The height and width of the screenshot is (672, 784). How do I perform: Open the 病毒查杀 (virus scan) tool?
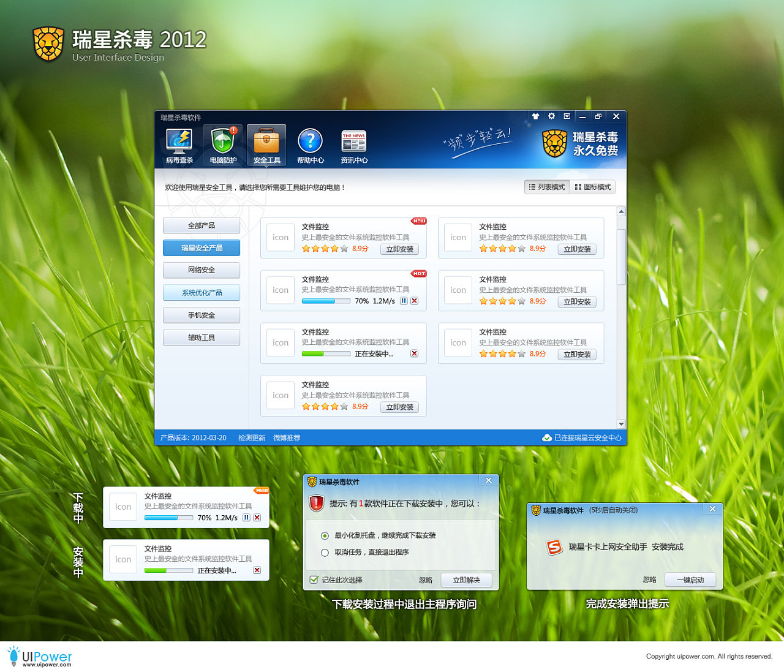tap(178, 145)
